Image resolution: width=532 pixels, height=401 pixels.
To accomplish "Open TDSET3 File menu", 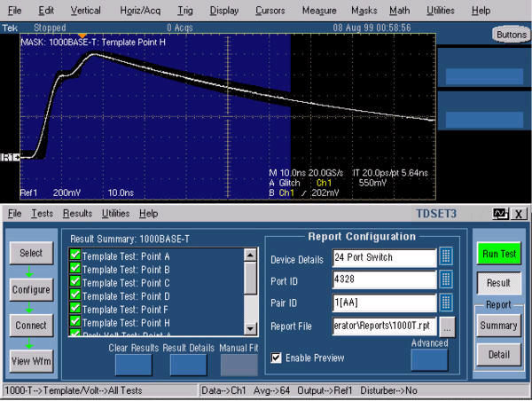I will pos(14,214).
